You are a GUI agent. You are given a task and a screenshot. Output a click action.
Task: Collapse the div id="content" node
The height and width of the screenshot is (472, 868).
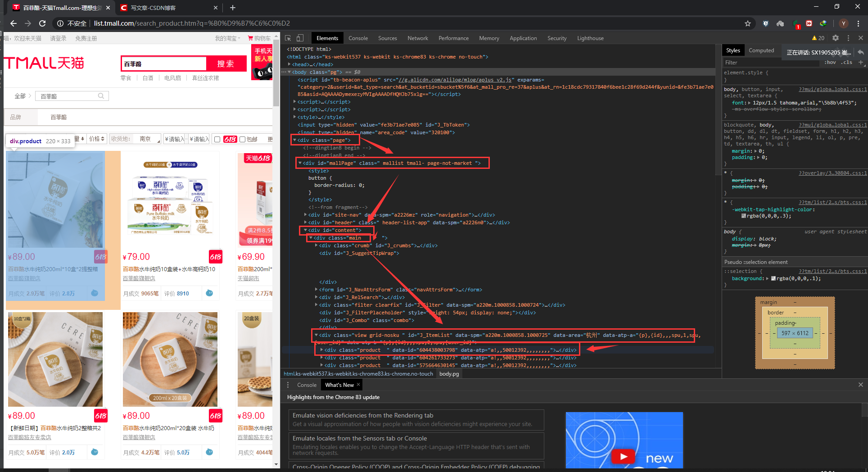(x=306, y=230)
